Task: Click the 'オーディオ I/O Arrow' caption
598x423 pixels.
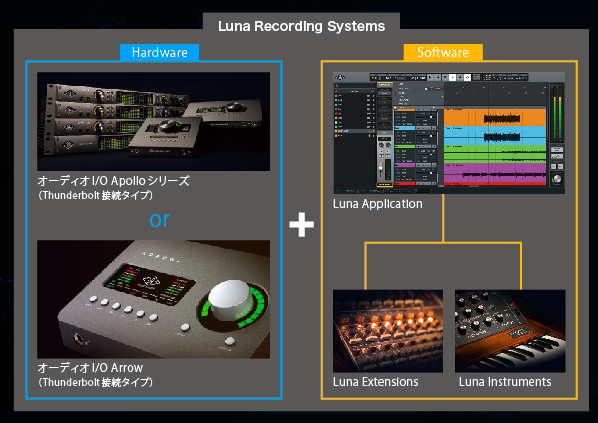Action: (90, 368)
